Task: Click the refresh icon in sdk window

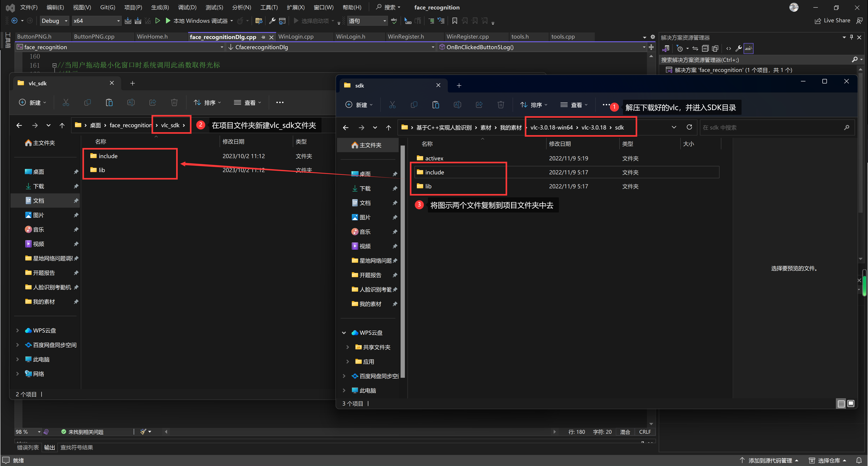Action: click(x=689, y=127)
